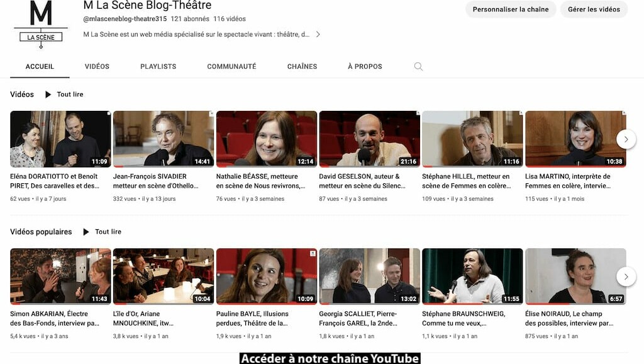644x364 pixels.
Task: Open Eléna DORATIOTTO et Benoît PIRET thumbnail
Action: coord(60,139)
